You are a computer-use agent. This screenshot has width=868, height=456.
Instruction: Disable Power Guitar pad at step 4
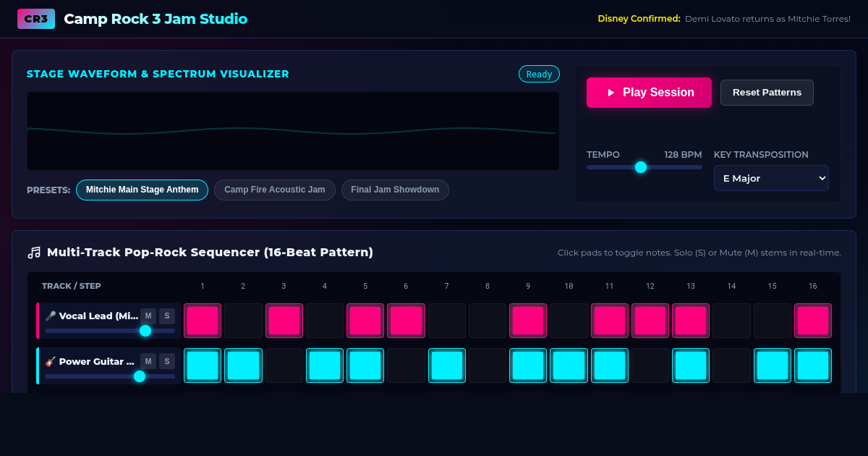[x=325, y=366]
